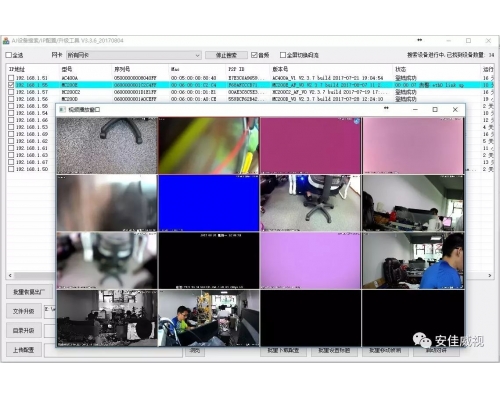The width and height of the screenshot is (500, 400).
Task: Select the blurry yellow-green video feed
Action: tap(209, 146)
